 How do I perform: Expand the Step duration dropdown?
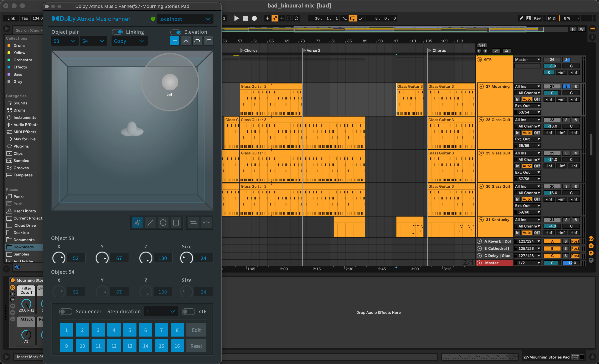click(x=161, y=312)
